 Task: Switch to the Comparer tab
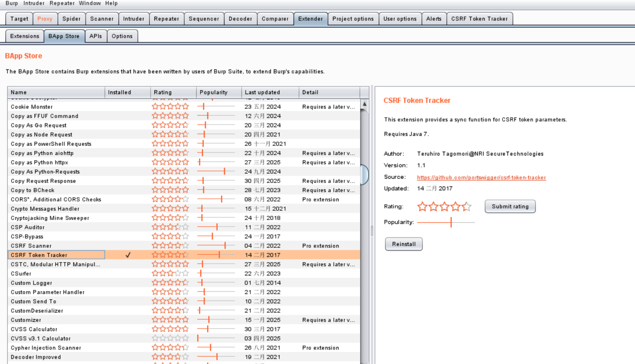tap(275, 19)
